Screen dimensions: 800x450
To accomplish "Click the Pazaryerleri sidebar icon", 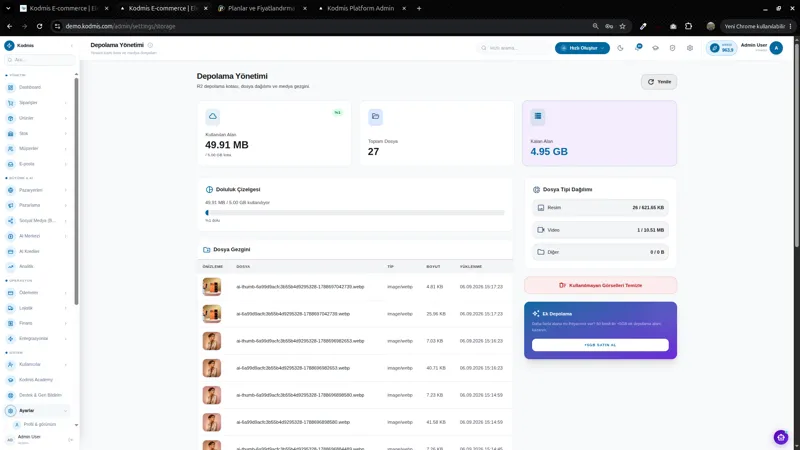I will pos(10,190).
